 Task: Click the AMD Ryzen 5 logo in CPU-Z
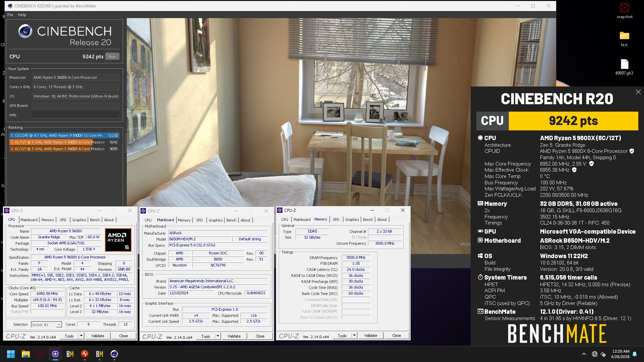tap(118, 240)
